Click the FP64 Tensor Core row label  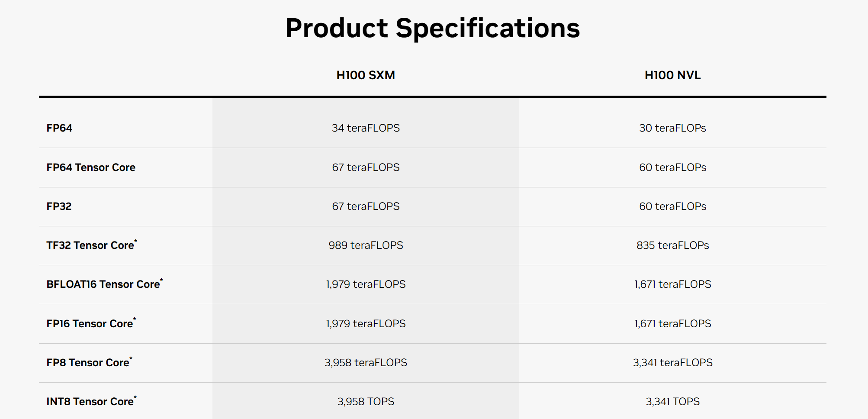point(91,168)
